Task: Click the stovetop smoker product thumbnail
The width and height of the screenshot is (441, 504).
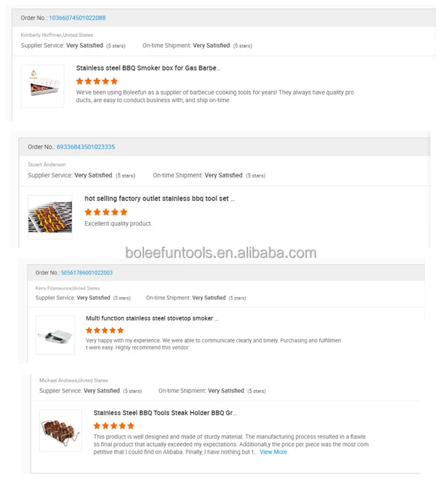Action: pos(55,335)
